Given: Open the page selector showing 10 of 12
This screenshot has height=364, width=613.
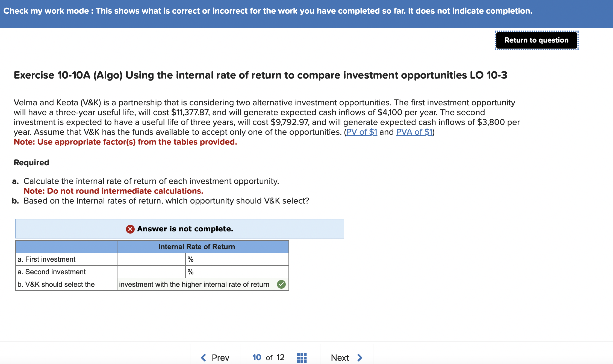Looking at the screenshot, I should pyautogui.click(x=267, y=357).
